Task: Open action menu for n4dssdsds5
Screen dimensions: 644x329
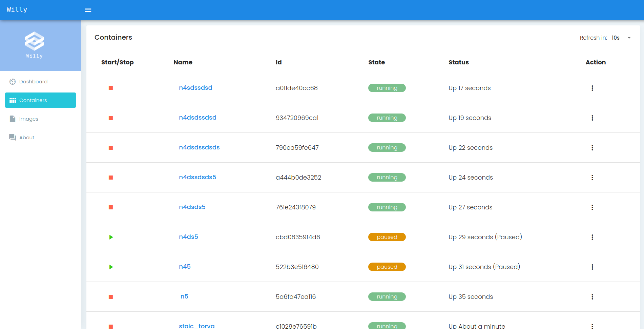Action: 592,178
